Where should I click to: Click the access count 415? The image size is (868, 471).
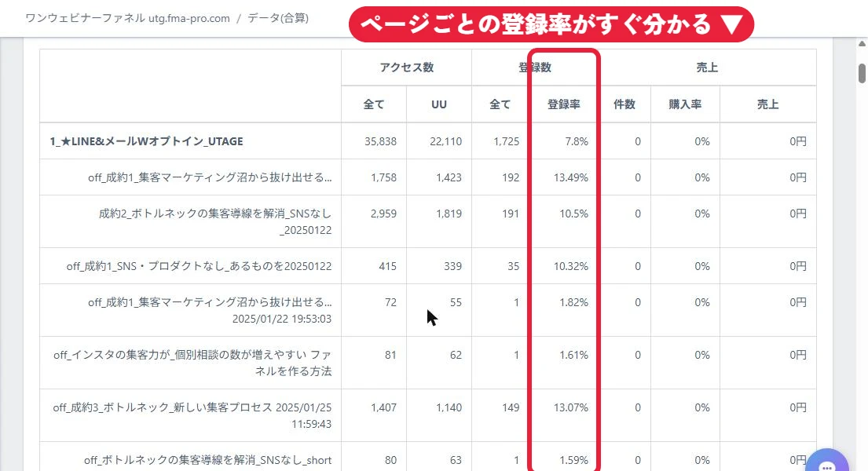[387, 266]
